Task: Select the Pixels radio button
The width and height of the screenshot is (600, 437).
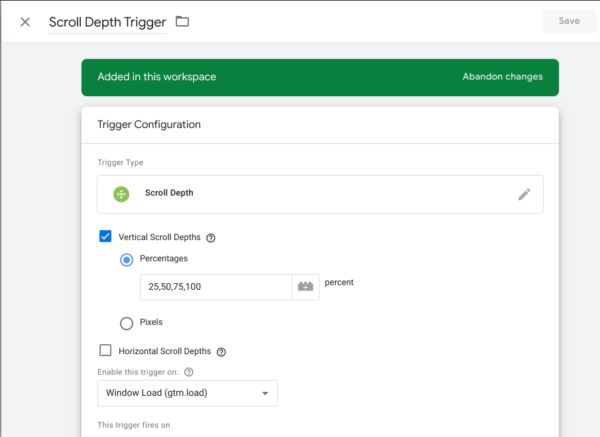Action: point(126,323)
